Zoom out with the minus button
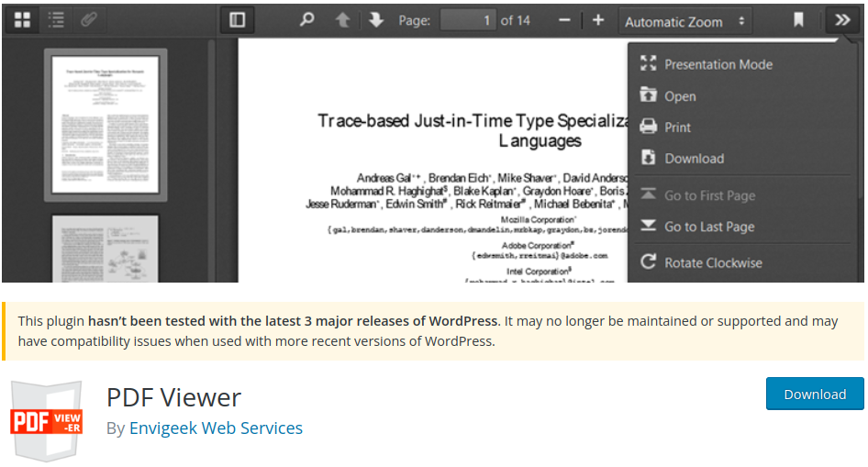Image resolution: width=868 pixels, height=467 pixels. pos(564,20)
